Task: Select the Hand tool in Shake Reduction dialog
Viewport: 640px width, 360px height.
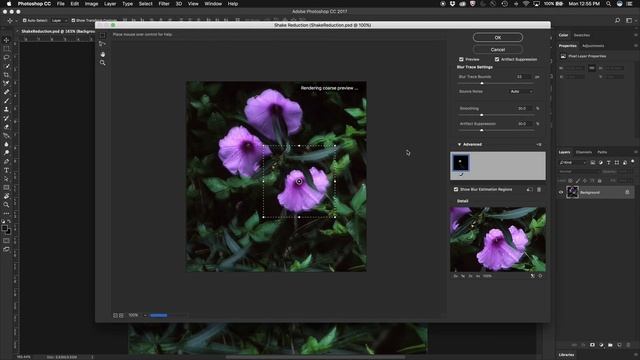Action: (102, 54)
